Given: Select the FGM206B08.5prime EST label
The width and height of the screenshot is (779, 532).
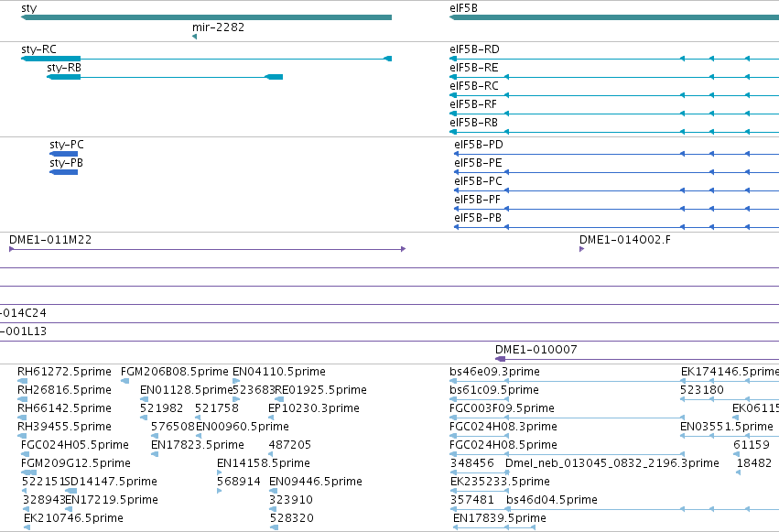Looking at the screenshot, I should (x=174, y=372).
